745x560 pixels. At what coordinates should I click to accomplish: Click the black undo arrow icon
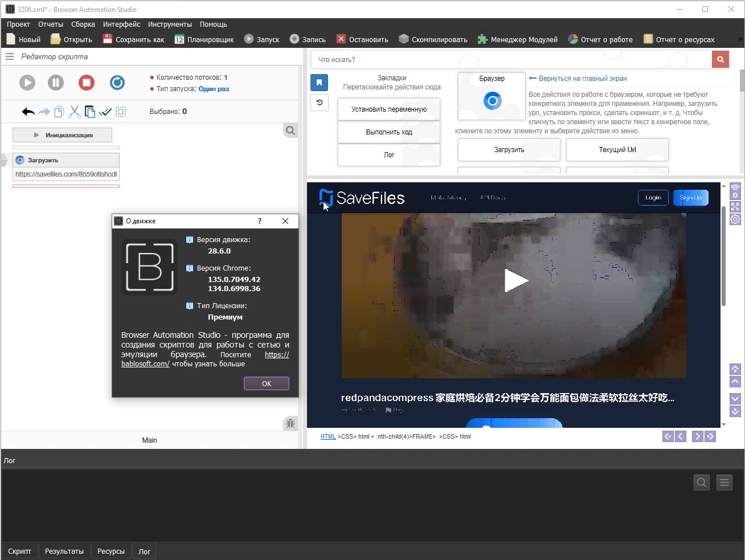tap(28, 112)
